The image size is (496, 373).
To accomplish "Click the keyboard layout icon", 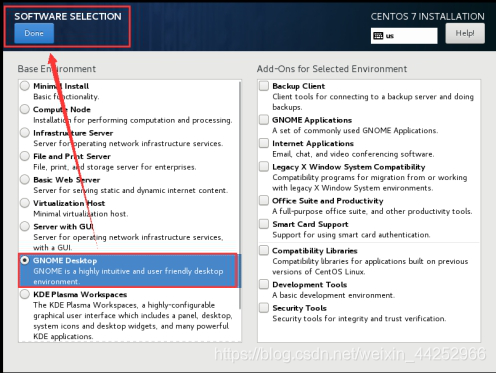I will pos(378,36).
